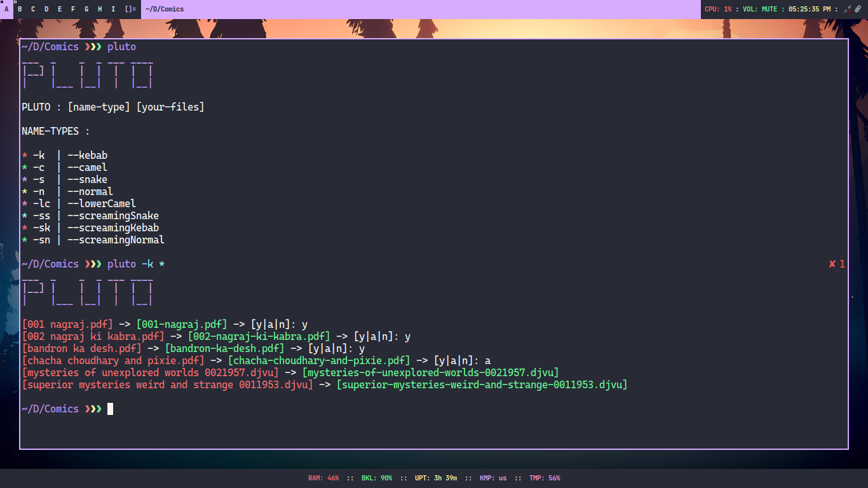
Task: Switch to workspace tag I
Action: [113, 9]
